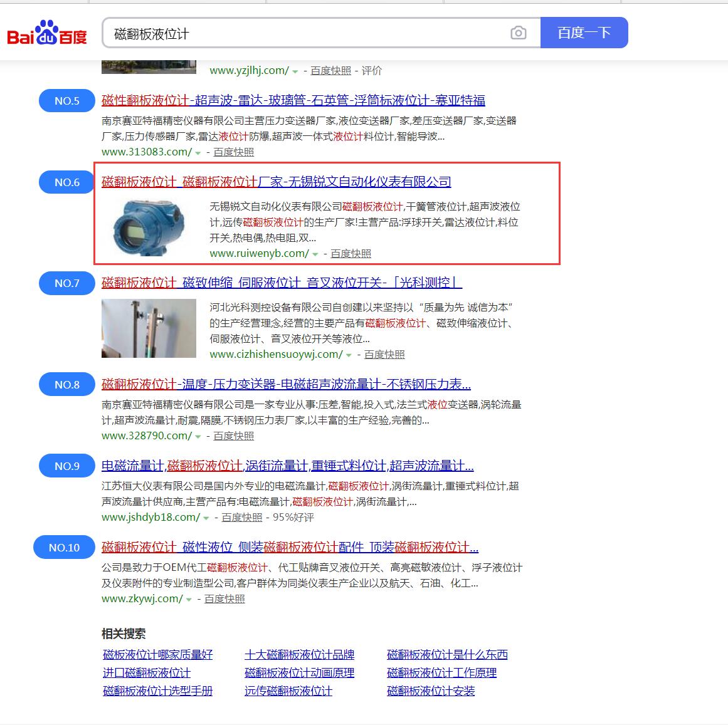Image resolution: width=728 pixels, height=725 pixels.
Task: Open 百度快照 for www.yzjlhj.com
Action: point(330,71)
